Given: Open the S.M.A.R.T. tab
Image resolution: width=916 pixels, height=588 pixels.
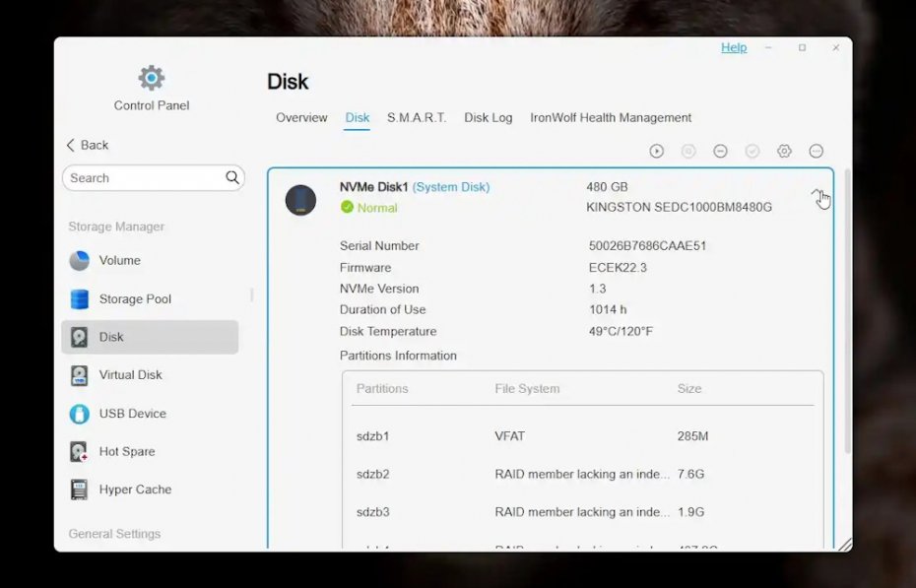Looking at the screenshot, I should (417, 118).
